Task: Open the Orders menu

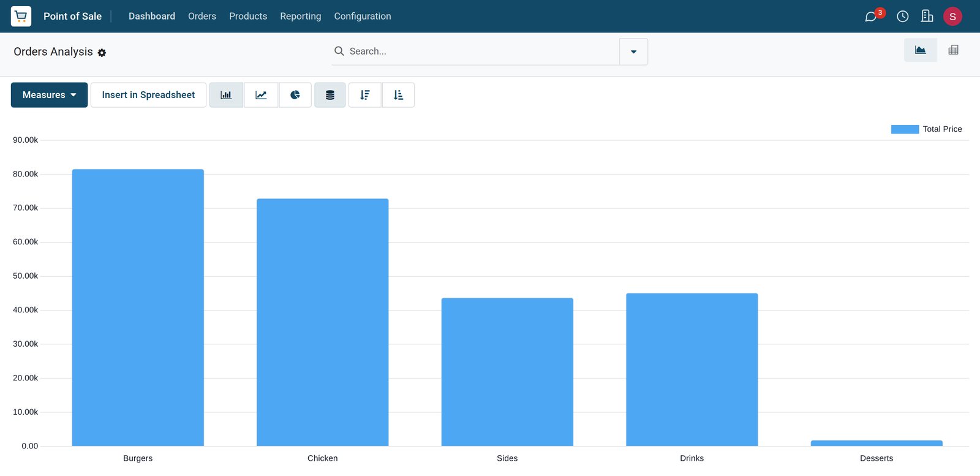Action: pyautogui.click(x=202, y=16)
